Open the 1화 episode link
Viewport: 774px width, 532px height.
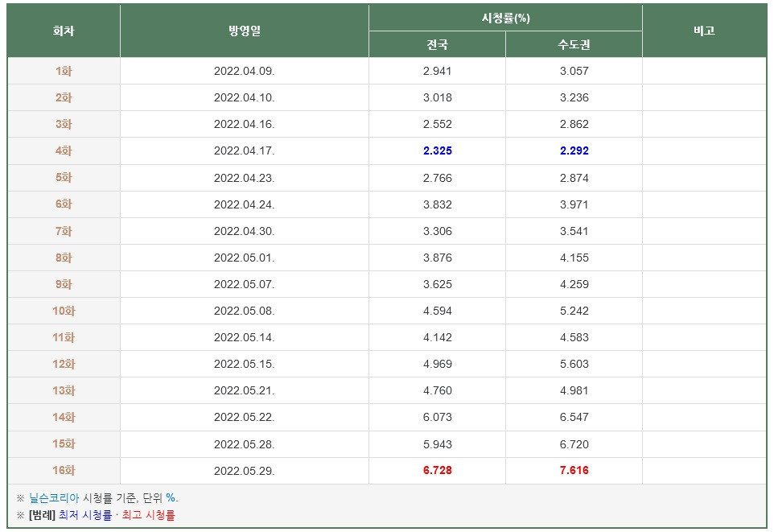[64, 71]
